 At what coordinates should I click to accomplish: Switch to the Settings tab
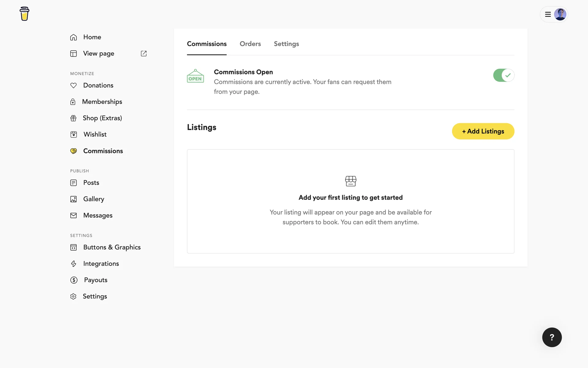[286, 44]
